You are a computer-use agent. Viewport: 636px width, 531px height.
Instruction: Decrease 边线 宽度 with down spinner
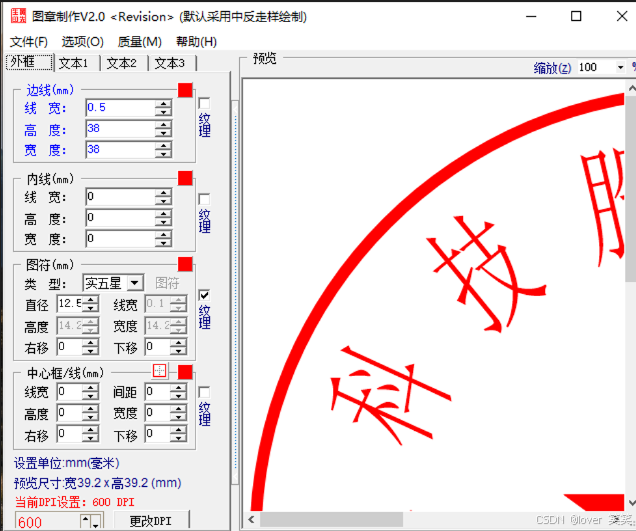(163, 154)
